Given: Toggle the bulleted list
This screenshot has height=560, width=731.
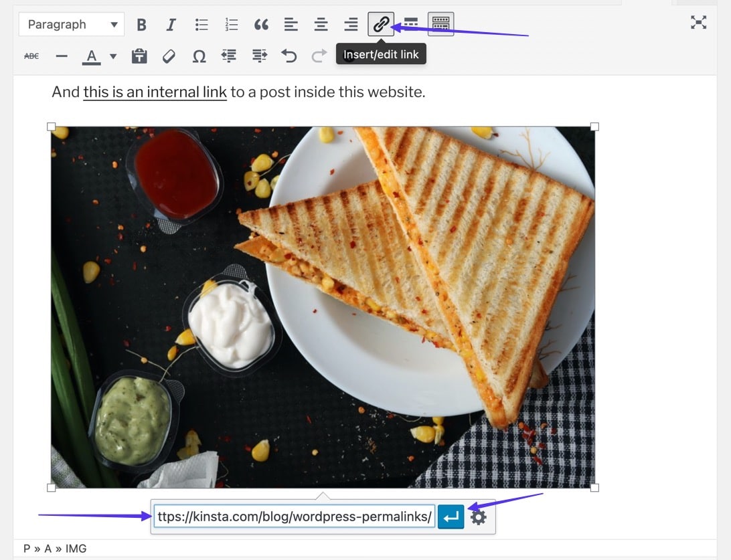Looking at the screenshot, I should [201, 24].
